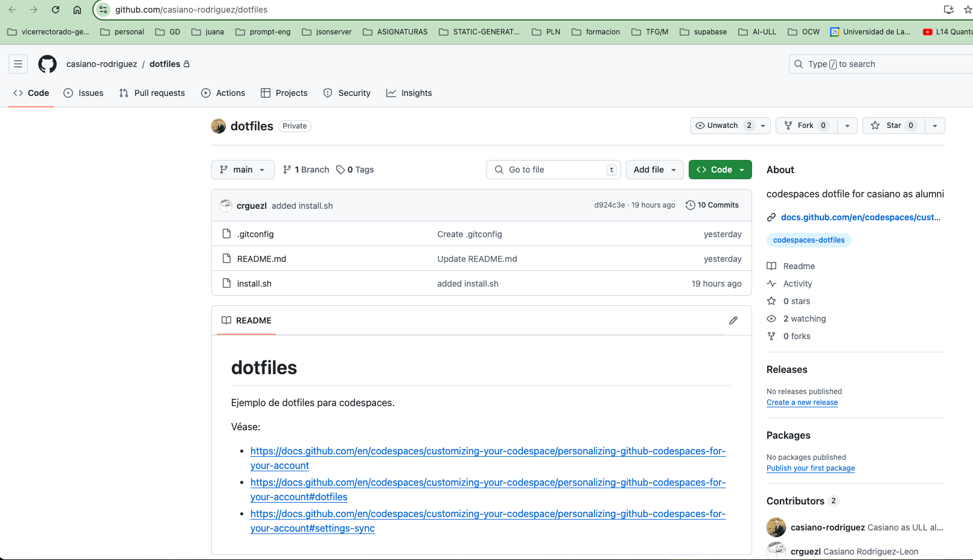Image resolution: width=973 pixels, height=560 pixels.
Task: Open the GitHub home logo
Action: click(x=48, y=64)
